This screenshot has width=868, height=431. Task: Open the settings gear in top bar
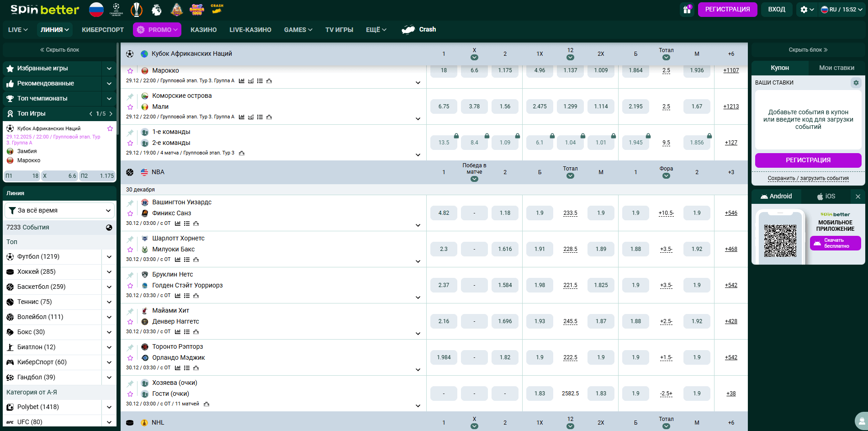click(804, 10)
